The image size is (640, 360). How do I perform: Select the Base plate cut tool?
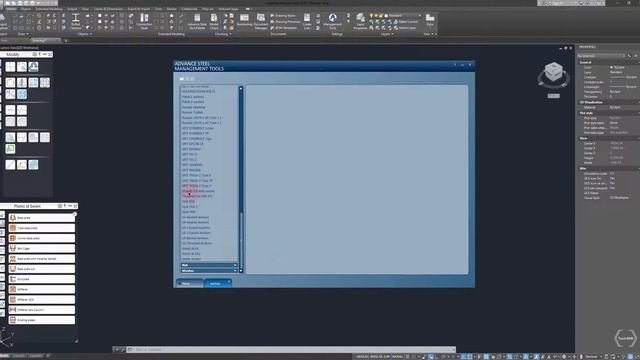tap(42, 269)
